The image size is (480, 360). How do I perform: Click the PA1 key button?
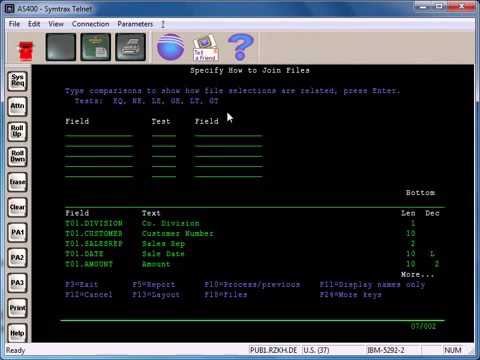tap(18, 232)
